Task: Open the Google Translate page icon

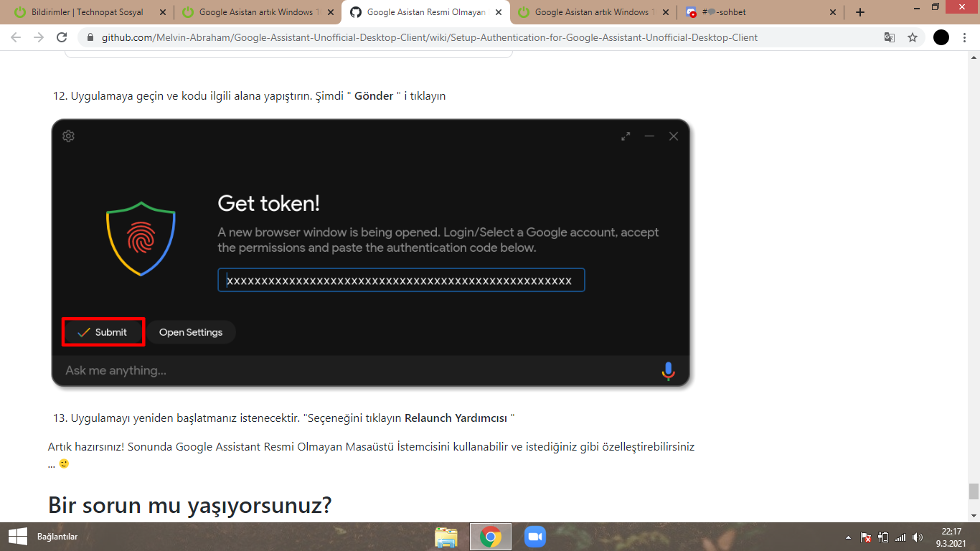Action: click(890, 37)
